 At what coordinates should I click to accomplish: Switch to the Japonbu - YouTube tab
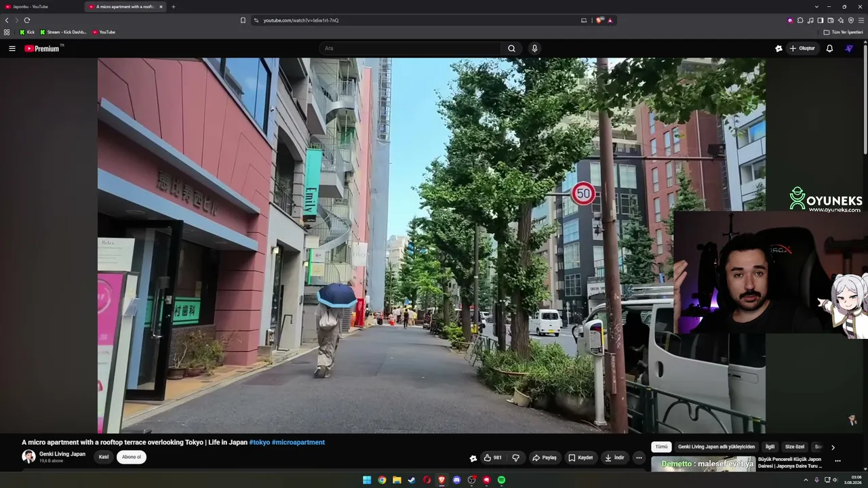42,7
